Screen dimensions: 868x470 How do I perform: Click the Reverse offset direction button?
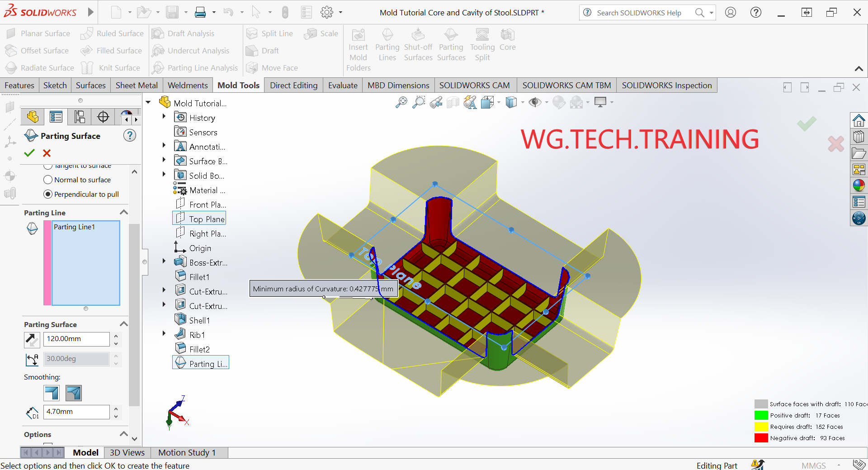(x=32, y=339)
